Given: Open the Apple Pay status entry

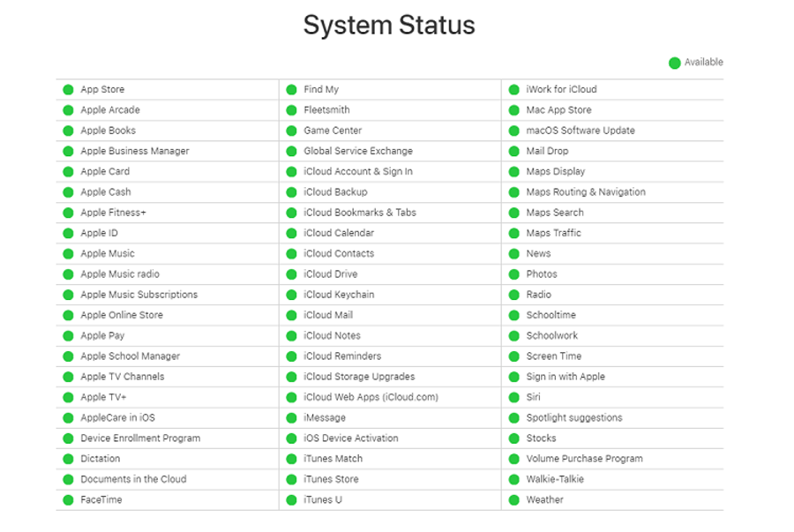Looking at the screenshot, I should [102, 335].
